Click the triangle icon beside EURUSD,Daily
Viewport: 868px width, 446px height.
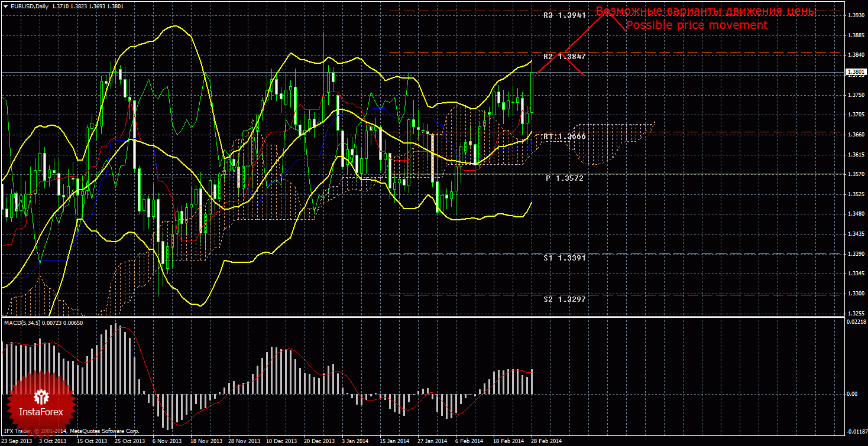[5, 6]
